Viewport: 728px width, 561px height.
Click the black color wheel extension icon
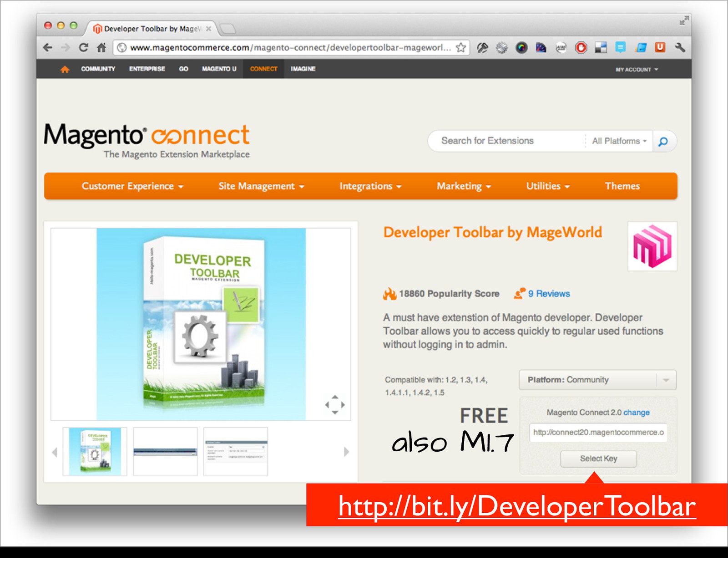click(x=521, y=47)
